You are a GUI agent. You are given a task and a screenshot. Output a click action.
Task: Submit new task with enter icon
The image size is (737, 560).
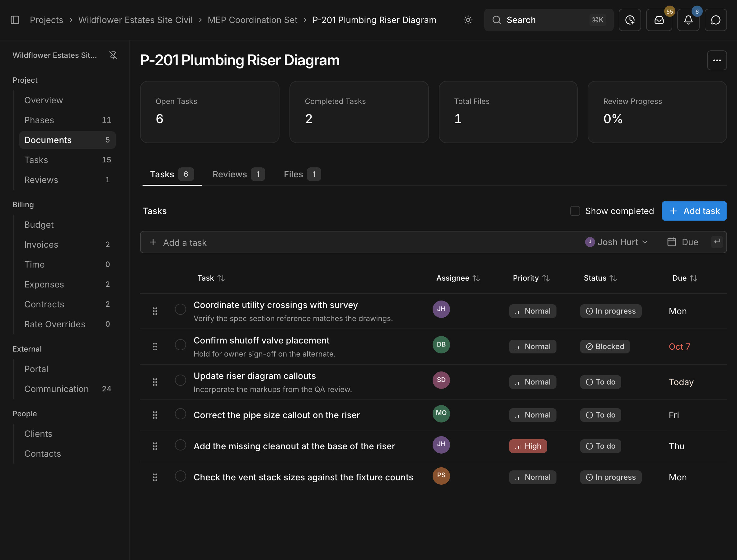[x=717, y=242]
